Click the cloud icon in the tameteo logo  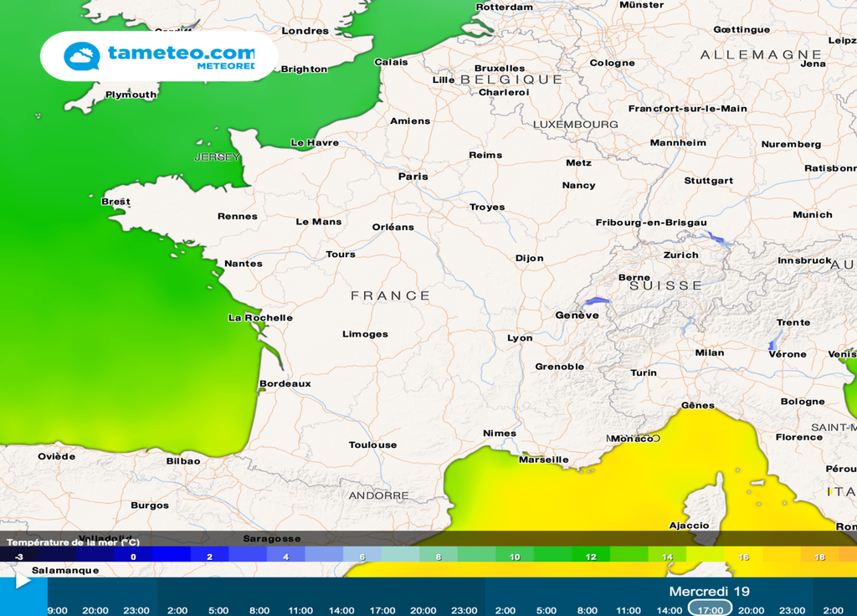coord(81,56)
